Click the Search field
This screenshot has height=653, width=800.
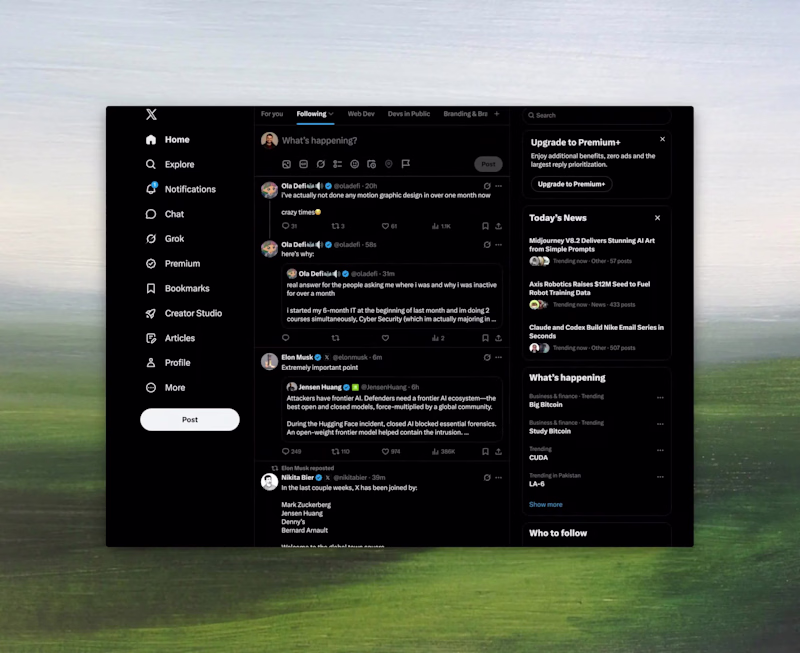click(x=596, y=115)
